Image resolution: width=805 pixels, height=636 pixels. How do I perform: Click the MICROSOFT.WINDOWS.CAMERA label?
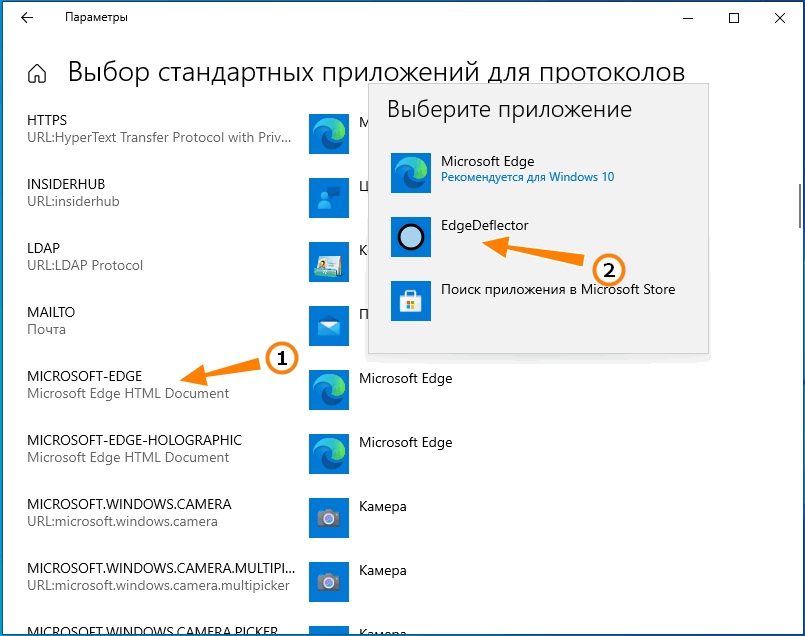(129, 505)
